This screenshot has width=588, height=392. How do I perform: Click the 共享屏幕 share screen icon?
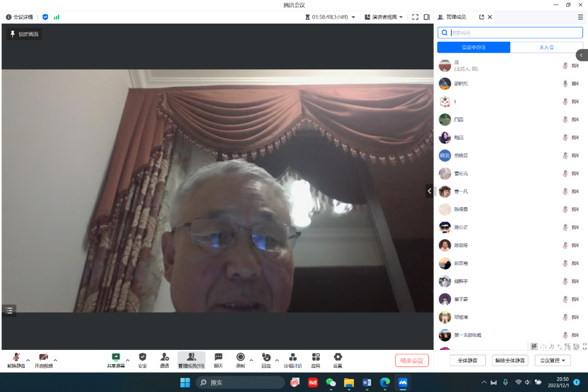pos(116,357)
